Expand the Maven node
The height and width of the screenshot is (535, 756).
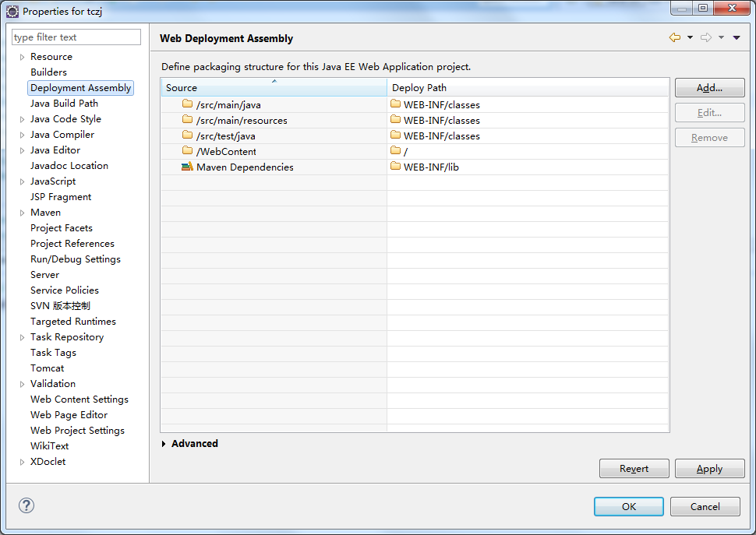click(x=22, y=213)
